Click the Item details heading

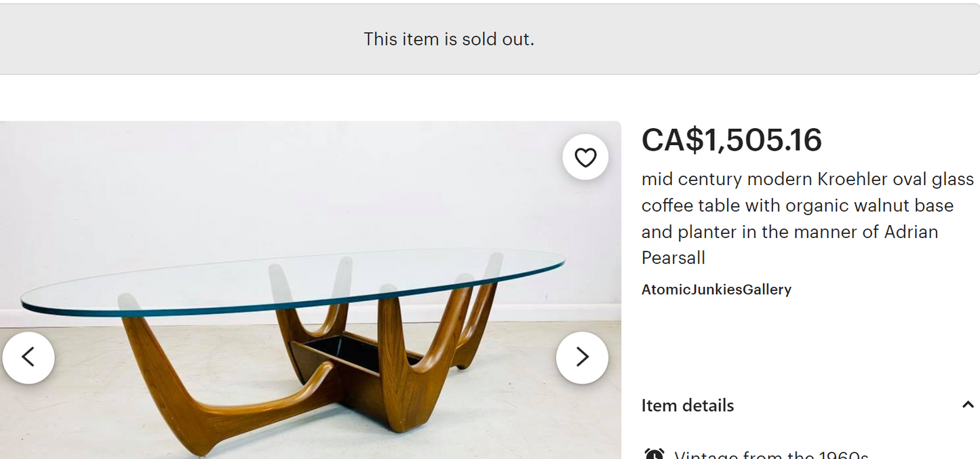pyautogui.click(x=688, y=405)
